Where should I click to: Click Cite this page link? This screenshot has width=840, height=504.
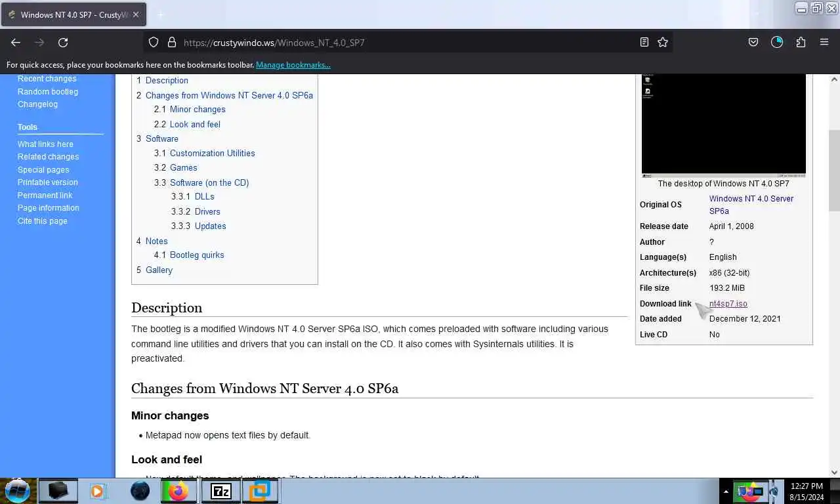[x=43, y=221]
